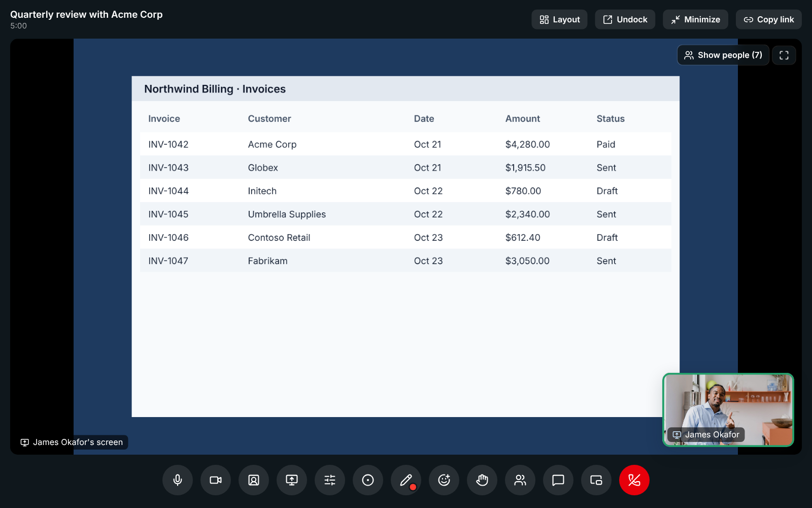Viewport: 812px width, 508px height.
Task: Start sharing your screen
Action: point(292,480)
